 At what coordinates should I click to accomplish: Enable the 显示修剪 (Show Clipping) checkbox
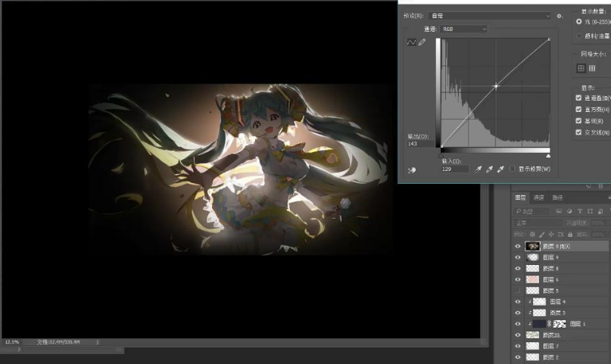(513, 168)
